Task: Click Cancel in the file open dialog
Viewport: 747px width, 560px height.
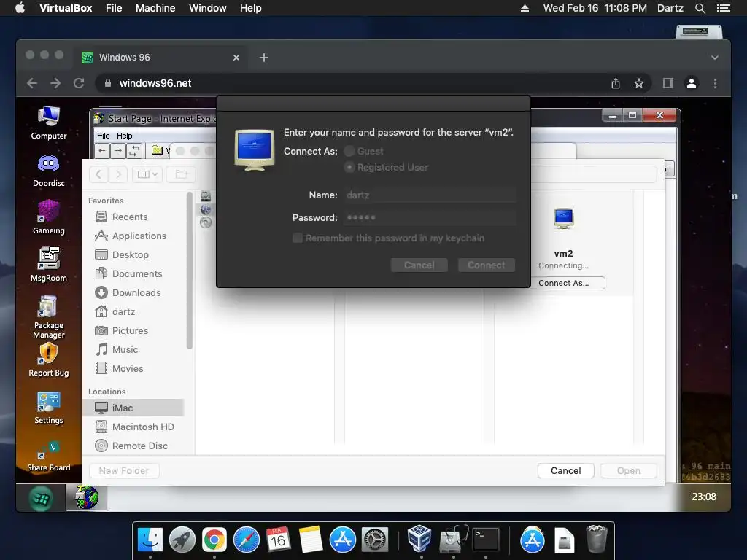Action: point(565,470)
